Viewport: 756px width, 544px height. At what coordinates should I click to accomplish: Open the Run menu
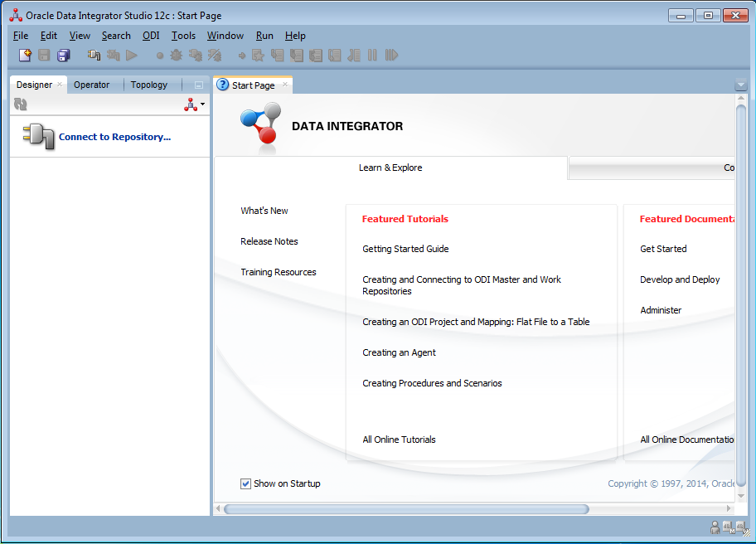tap(264, 36)
